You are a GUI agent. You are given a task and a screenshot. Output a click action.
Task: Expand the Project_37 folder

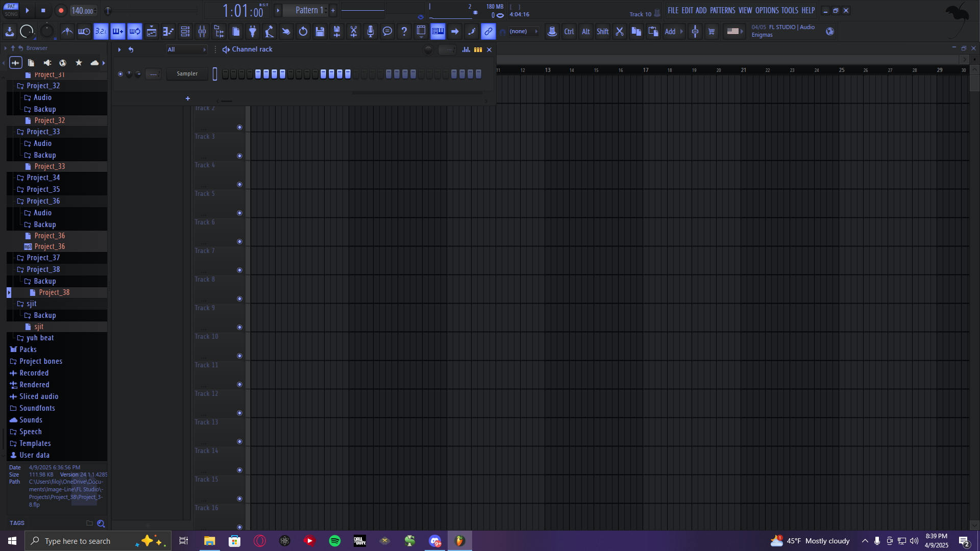point(43,258)
